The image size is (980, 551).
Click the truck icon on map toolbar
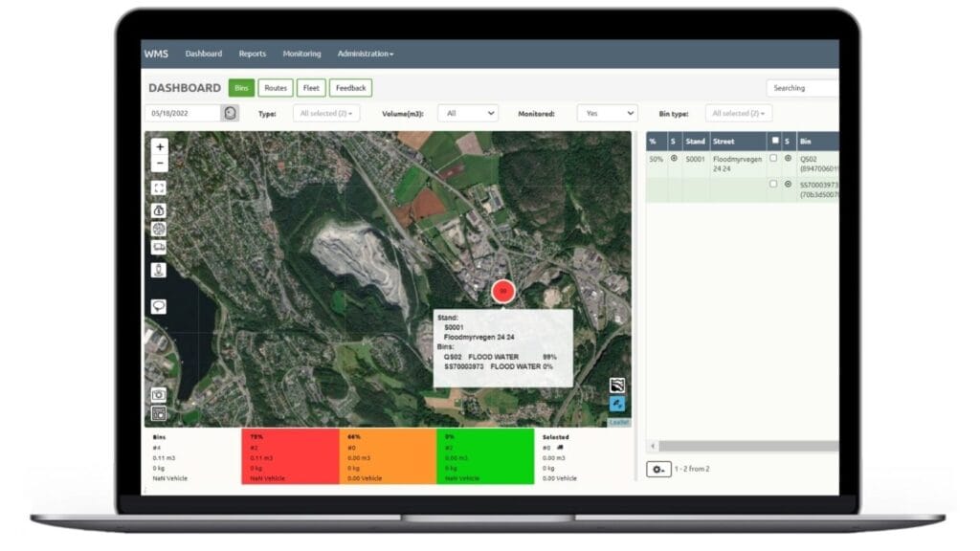[x=160, y=247]
